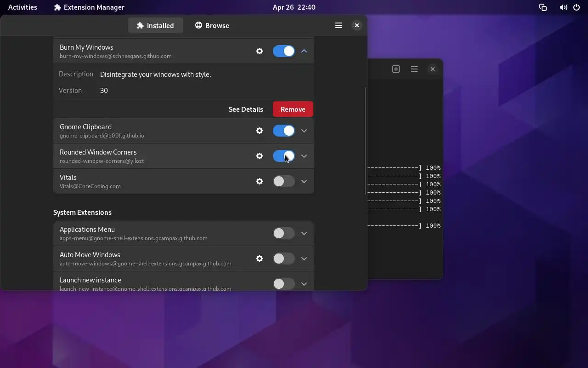Expand Launch new instance details

tap(304, 284)
